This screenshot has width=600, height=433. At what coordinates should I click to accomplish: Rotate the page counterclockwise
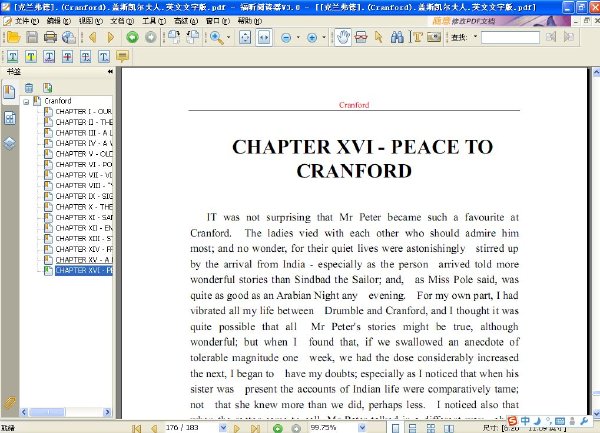tap(192, 37)
